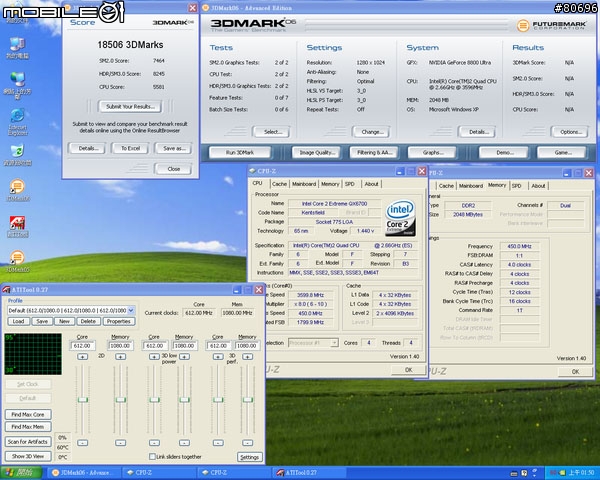The height and width of the screenshot is (480, 600).
Task: Click the 3D perf Memory clock field
Action: [247, 346]
